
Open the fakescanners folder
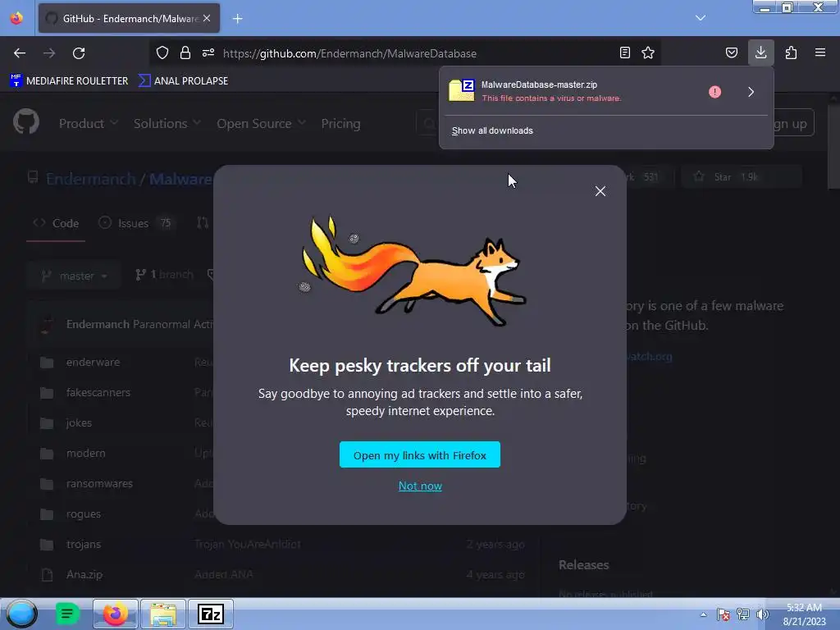98,393
